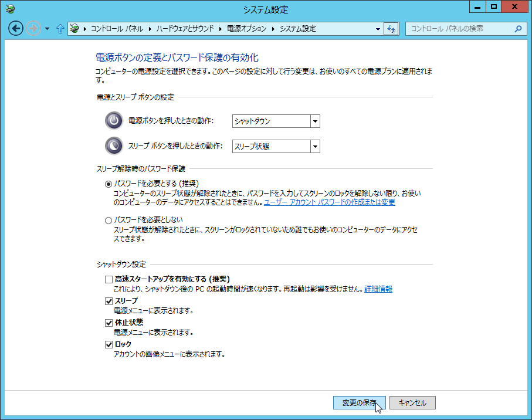Click the window title bar system icon
Screen dimensions: 532x420
10,9
